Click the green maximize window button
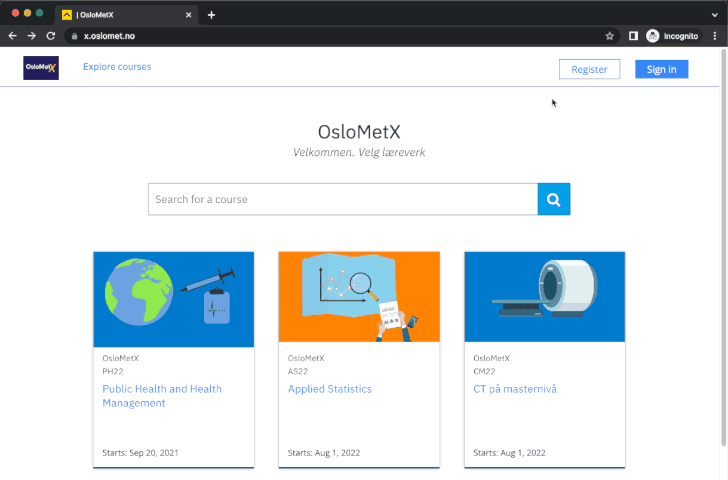728x480 pixels. coord(39,13)
